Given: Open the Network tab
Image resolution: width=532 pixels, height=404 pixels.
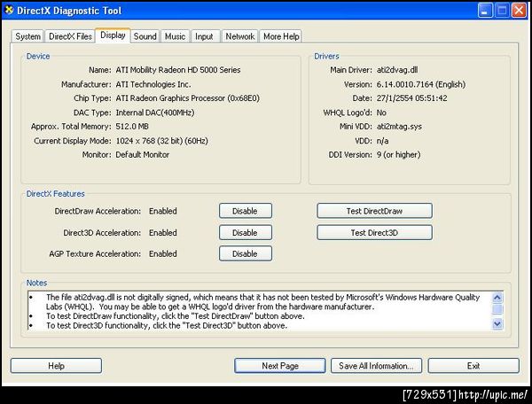Looking at the screenshot, I should pos(240,36).
